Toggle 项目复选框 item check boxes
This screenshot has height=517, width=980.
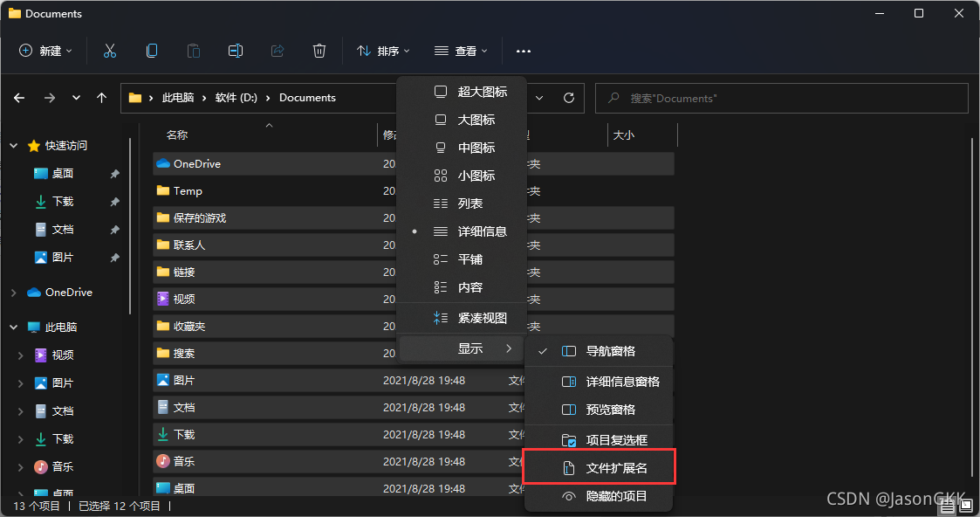(599, 440)
